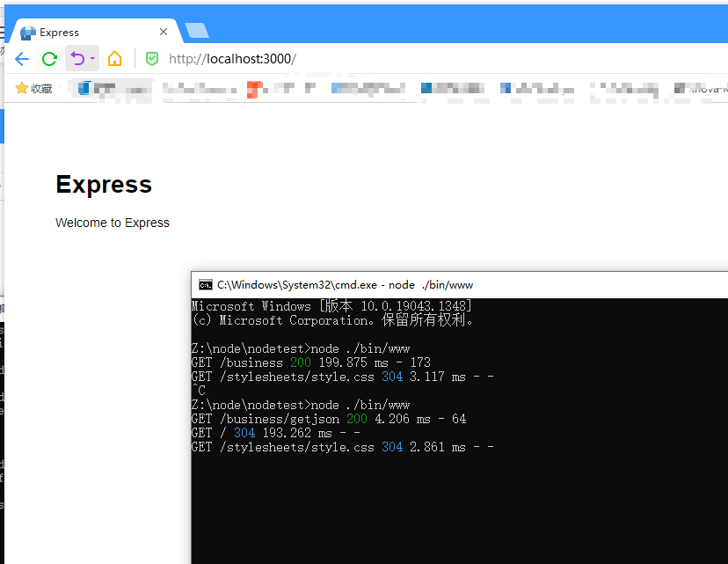The height and width of the screenshot is (564, 728).
Task: Click the first node ./bin/www command line
Action: tap(301, 348)
